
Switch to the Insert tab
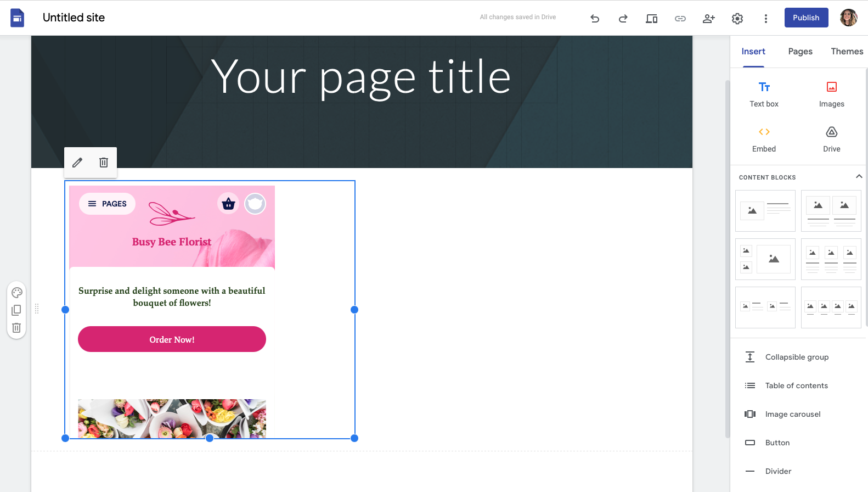coord(753,52)
